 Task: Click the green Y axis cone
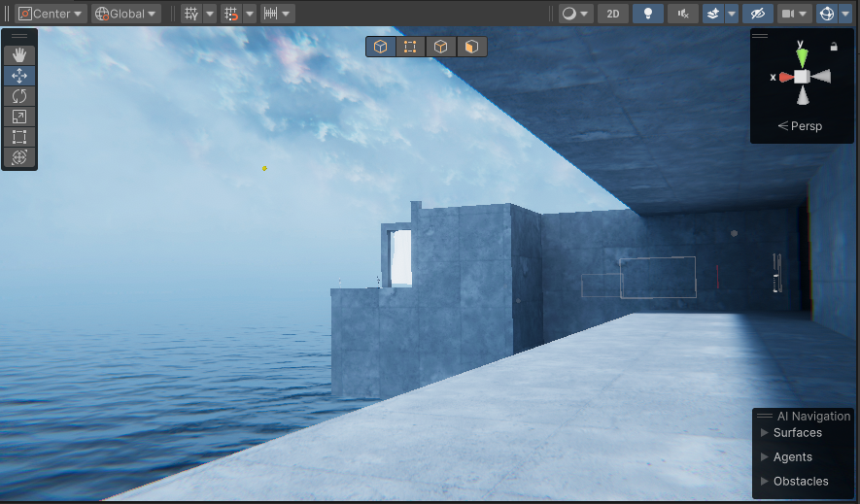[802, 57]
